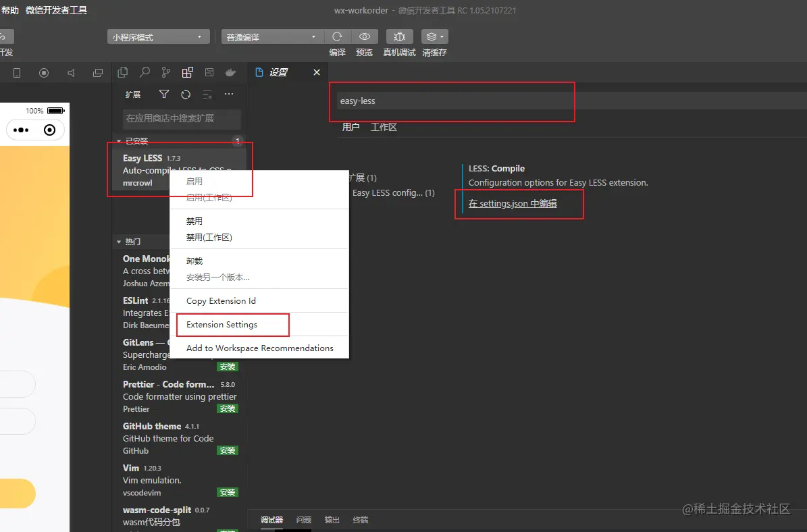Open the 普通编译 compile mode dropdown
Screen dimensions: 807x532
pos(272,37)
